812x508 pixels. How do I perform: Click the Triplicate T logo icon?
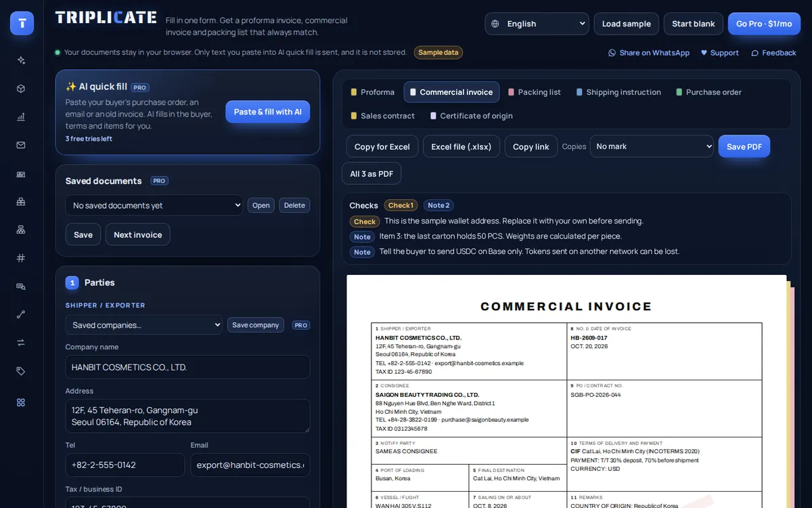point(22,23)
